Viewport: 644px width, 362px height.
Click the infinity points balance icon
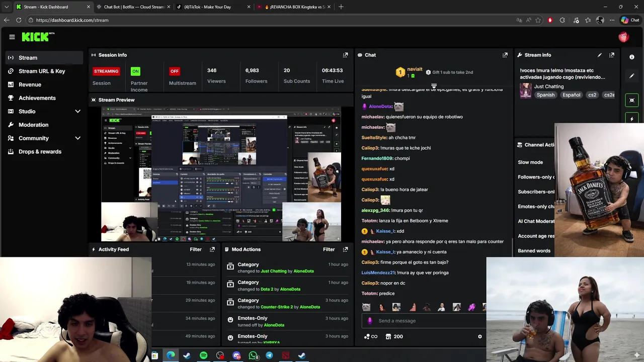tap(371, 336)
